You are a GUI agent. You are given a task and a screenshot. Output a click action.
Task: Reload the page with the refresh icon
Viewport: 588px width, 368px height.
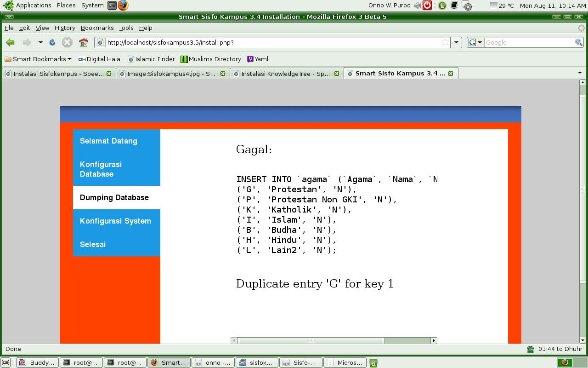click(x=52, y=42)
